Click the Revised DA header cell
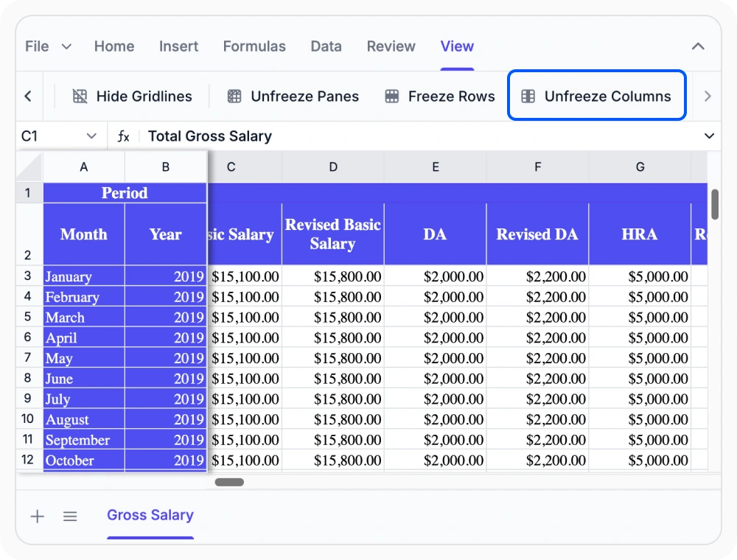The image size is (737, 560). [538, 234]
